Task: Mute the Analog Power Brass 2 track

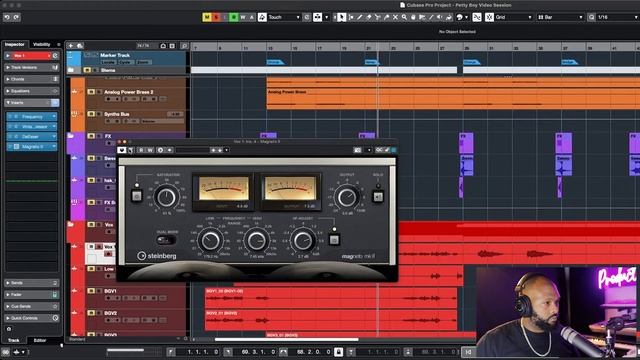Action: (91, 92)
